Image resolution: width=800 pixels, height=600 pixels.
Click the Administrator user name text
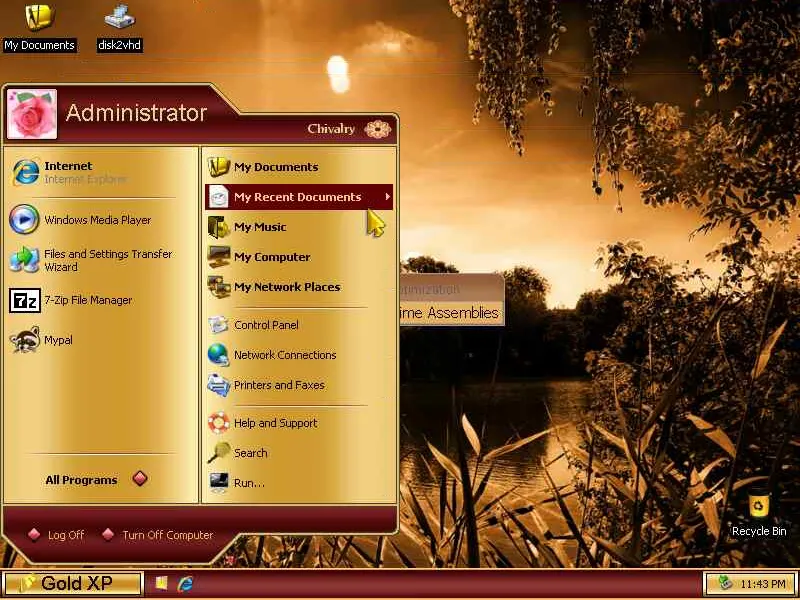click(136, 113)
